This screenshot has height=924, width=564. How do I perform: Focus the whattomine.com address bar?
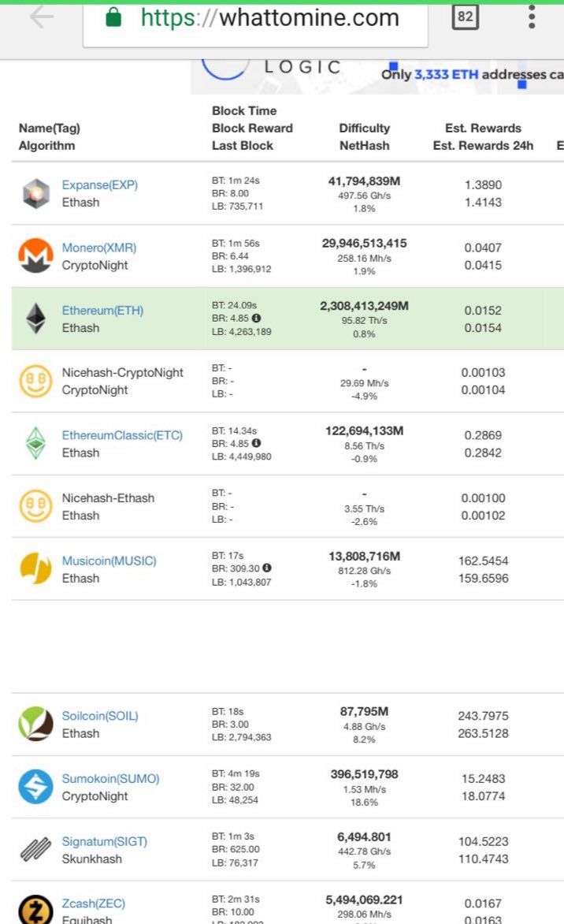(x=255, y=24)
